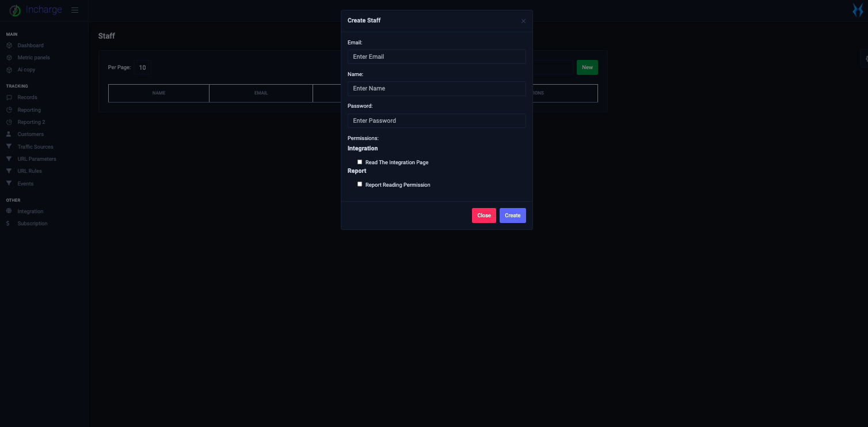Screen dimensions: 868x427
Task: Click the Metric panels icon in sidebar
Action: (9, 58)
